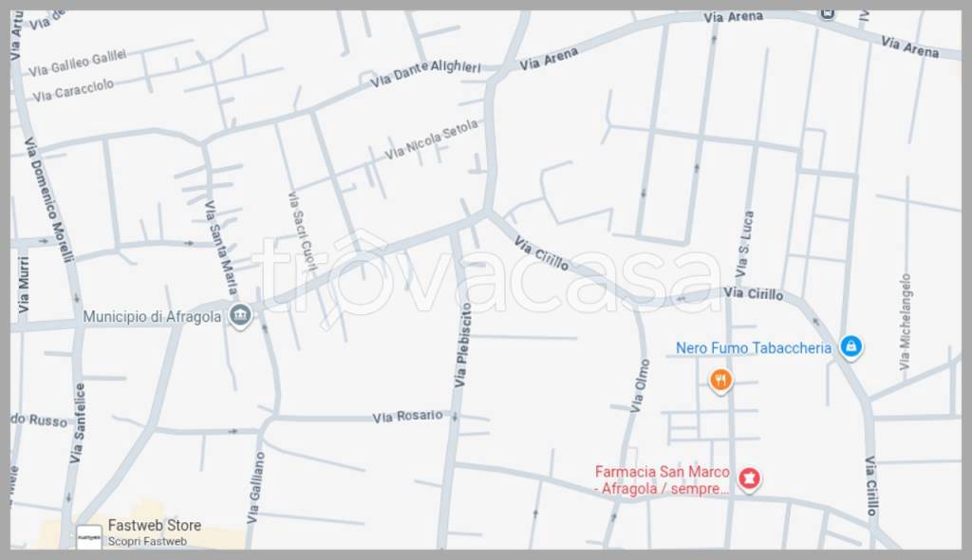
Task: Open the Nero Fumo Tabaccheria label
Action: coord(753,348)
